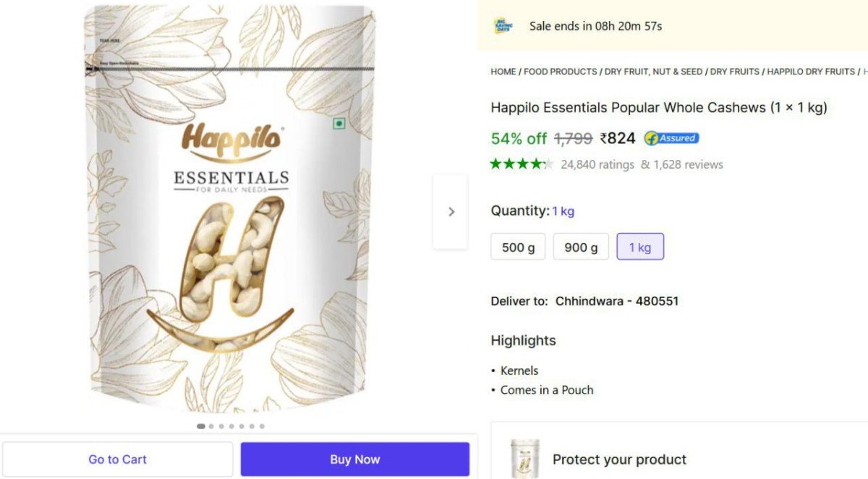The image size is (868, 479).
Task: Select the 900 g pack size
Action: (x=581, y=247)
